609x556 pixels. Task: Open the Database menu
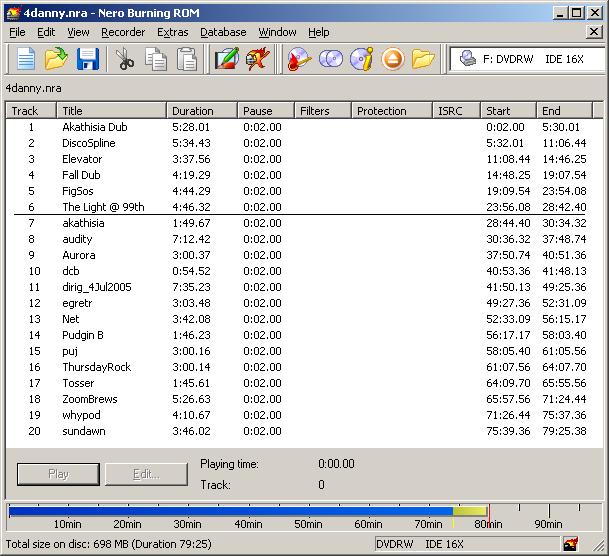[223, 32]
